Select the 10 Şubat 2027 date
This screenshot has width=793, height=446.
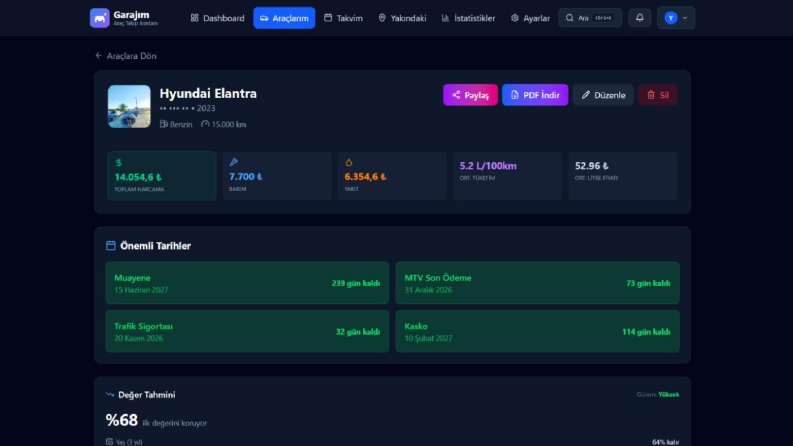(428, 338)
